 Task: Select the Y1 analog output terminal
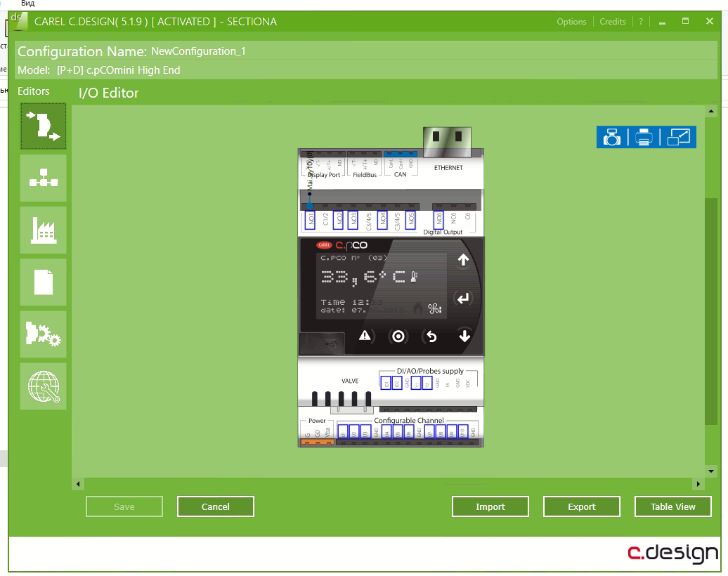click(x=416, y=383)
